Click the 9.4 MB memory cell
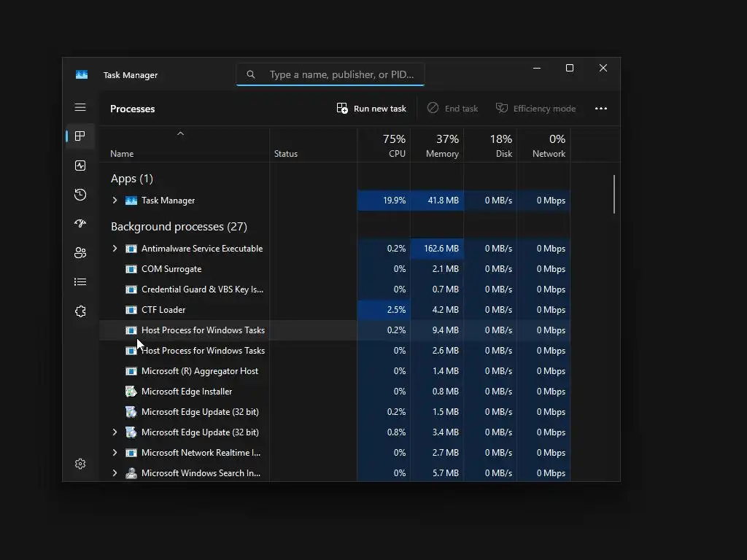Image resolution: width=747 pixels, height=560 pixels. pyautogui.click(x=437, y=330)
